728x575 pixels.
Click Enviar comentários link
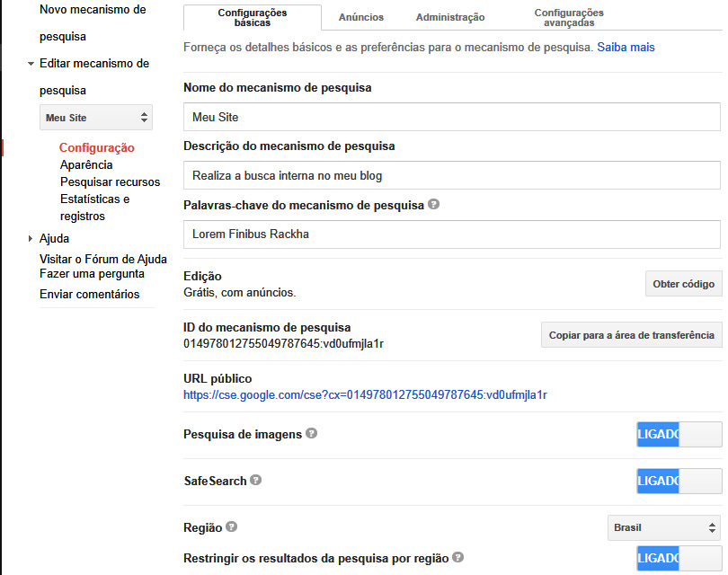90,294
